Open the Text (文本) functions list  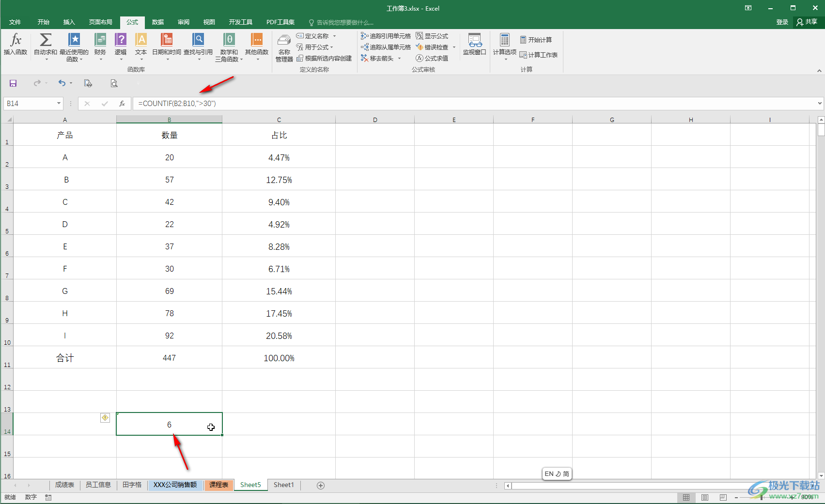pyautogui.click(x=141, y=47)
